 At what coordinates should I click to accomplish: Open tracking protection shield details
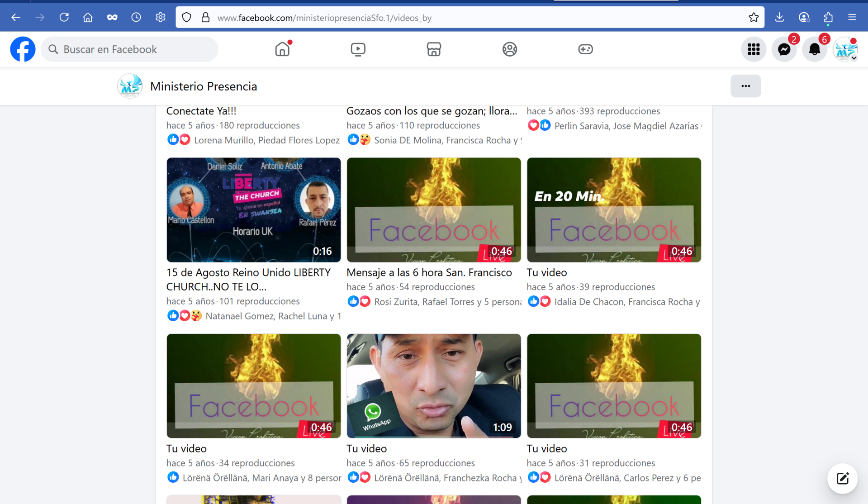pyautogui.click(x=186, y=17)
